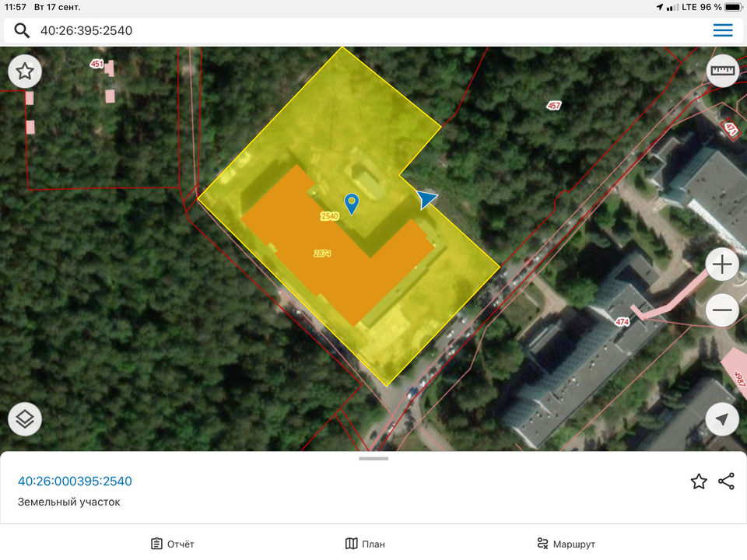Select parcel 474 label on map

pyautogui.click(x=622, y=321)
